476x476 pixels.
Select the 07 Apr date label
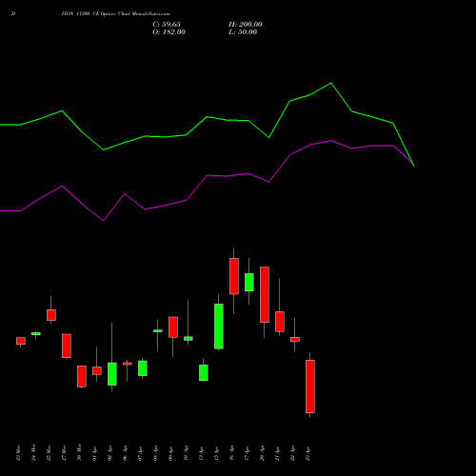pos(140,453)
